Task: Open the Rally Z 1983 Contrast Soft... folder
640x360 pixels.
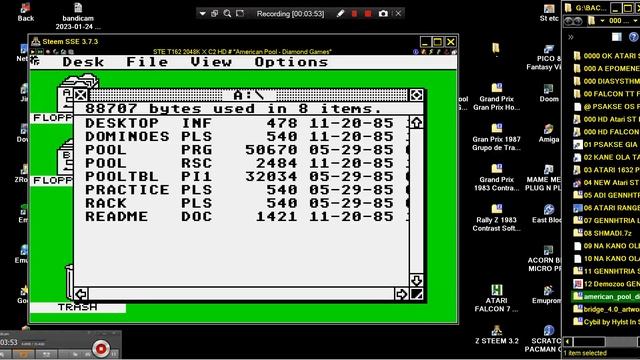Action: [496, 218]
